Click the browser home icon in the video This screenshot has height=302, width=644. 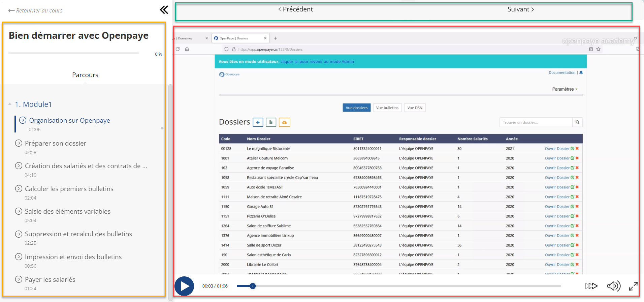(x=187, y=49)
